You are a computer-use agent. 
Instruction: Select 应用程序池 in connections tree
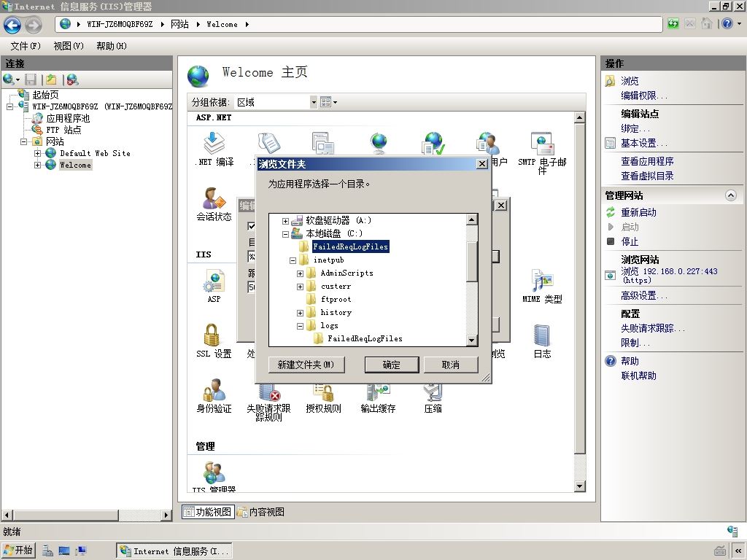[x=68, y=118]
